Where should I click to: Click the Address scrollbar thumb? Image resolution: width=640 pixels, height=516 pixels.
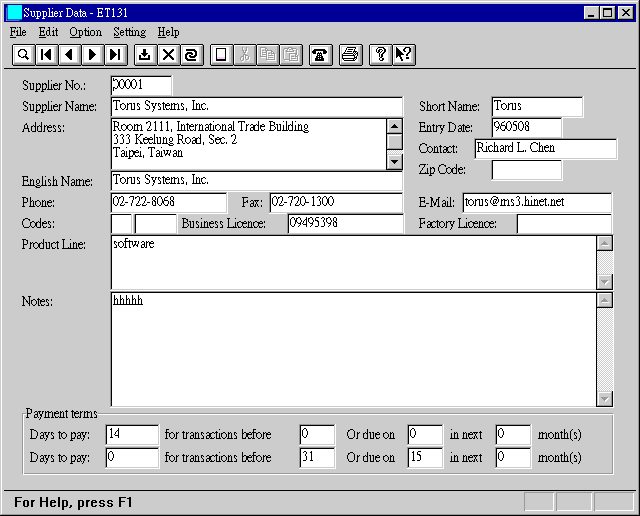(x=394, y=142)
